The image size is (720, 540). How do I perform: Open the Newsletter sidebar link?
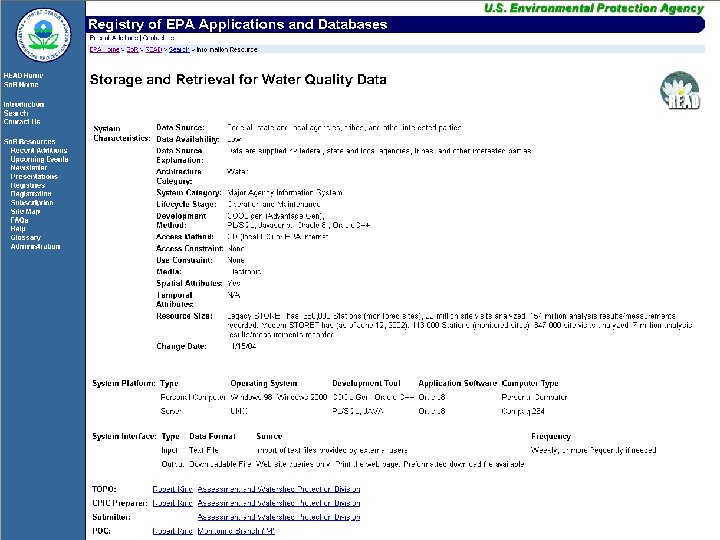29,168
